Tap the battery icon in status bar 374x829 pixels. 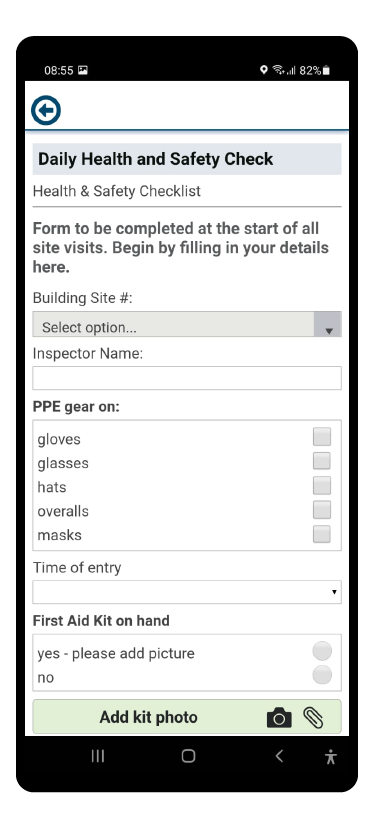[x=326, y=70]
